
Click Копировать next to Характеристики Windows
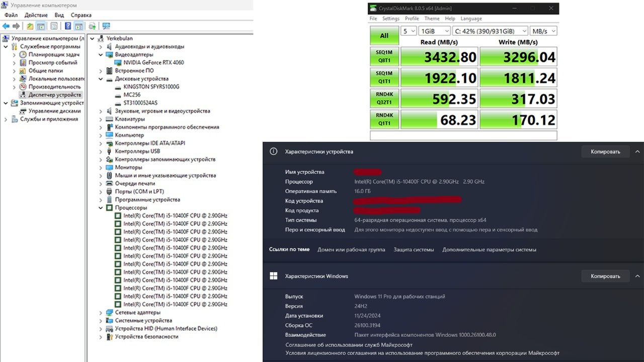[605, 276]
